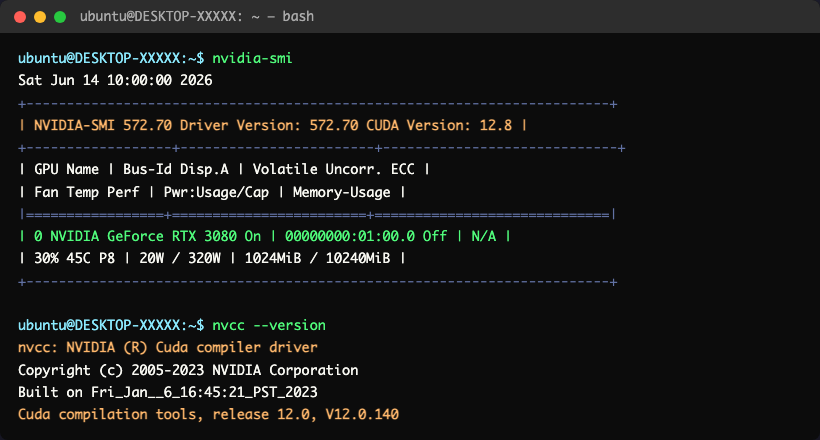
Task: Click the green maximize window button
Action: [60, 17]
